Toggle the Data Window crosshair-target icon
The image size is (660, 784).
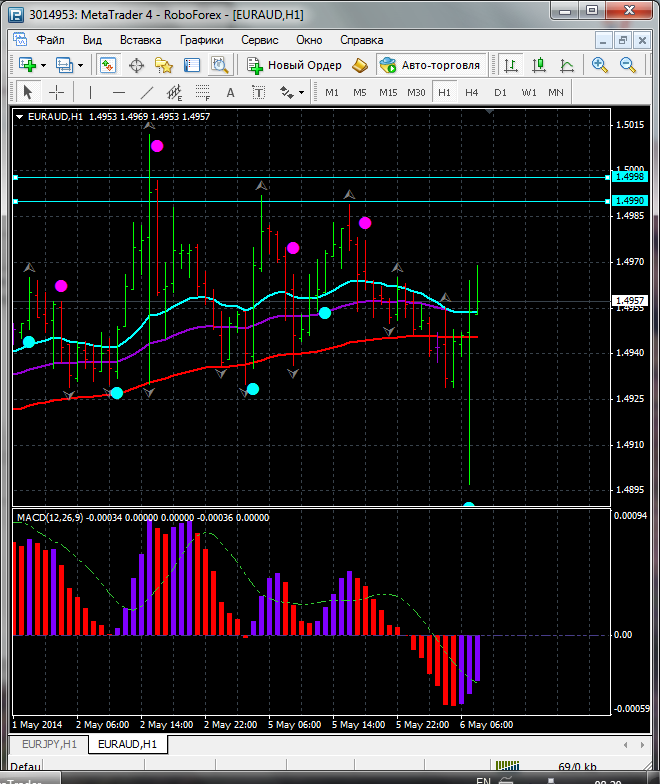(136, 65)
